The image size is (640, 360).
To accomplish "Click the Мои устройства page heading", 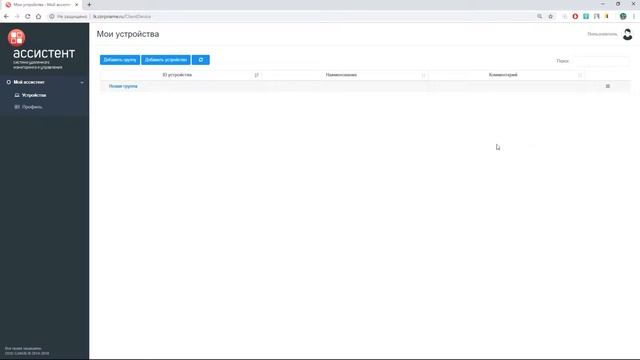I will [128, 34].
